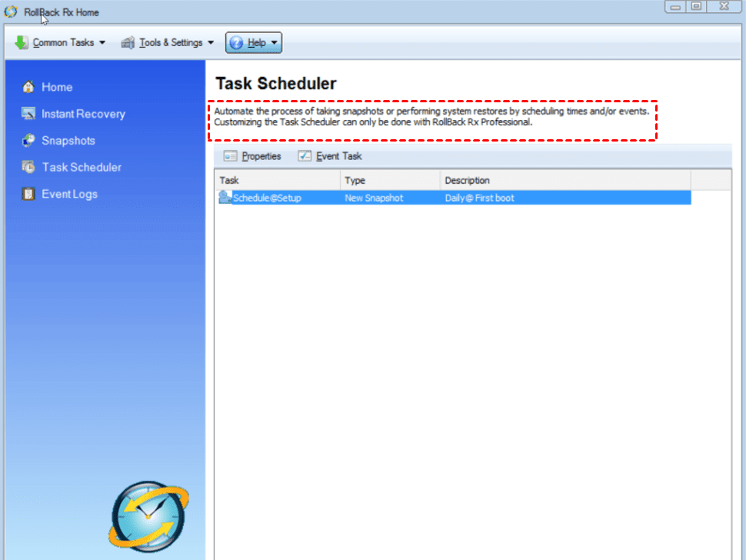Click the Task Scheduler clock icon in sidebar
Image resolution: width=746 pixels, height=560 pixels.
[28, 167]
